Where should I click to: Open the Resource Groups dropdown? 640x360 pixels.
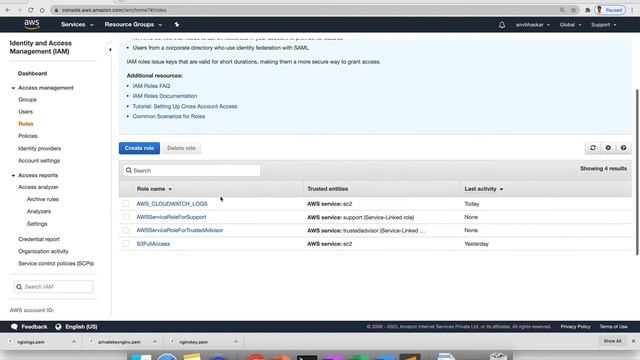point(133,24)
